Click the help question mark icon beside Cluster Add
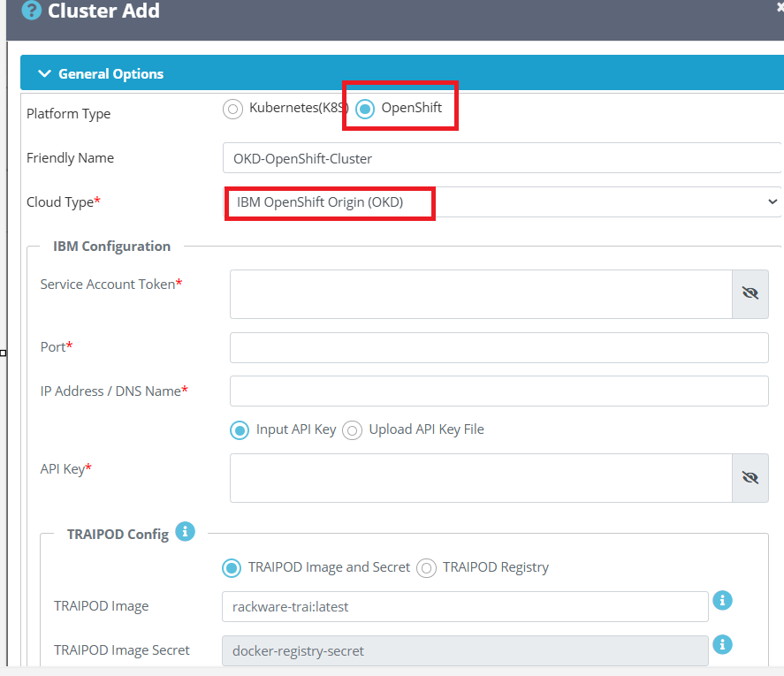Viewport: 784px width, 676px height. tap(32, 11)
